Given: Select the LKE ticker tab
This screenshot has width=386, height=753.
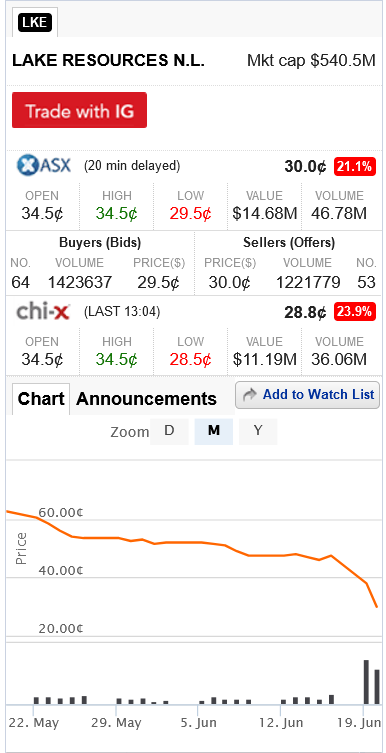Looking at the screenshot, I should coord(35,23).
